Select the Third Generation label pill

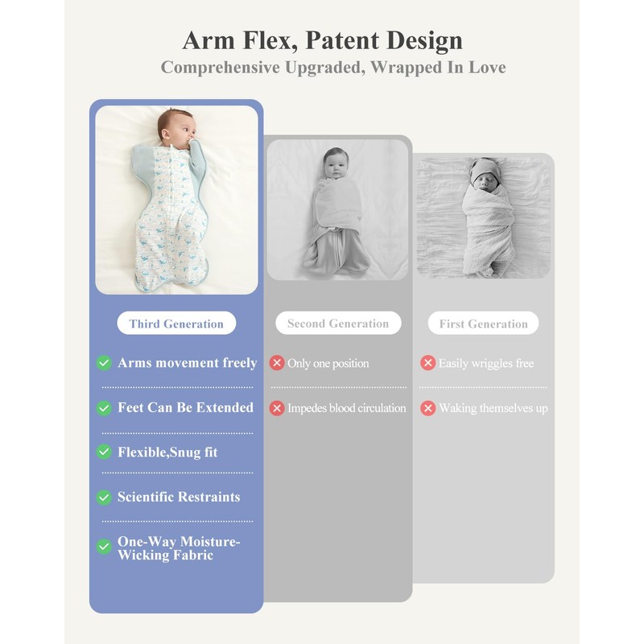point(176,324)
